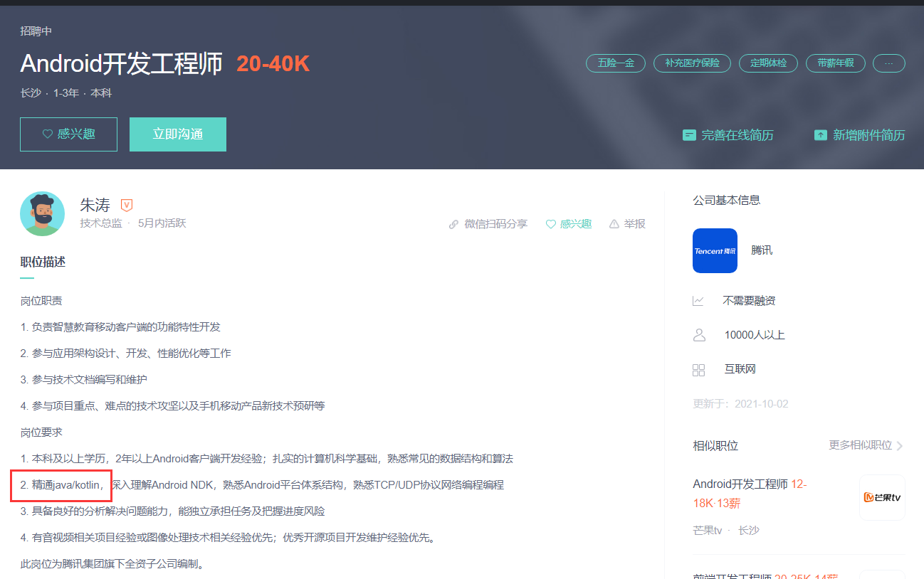Screen dimensions: 924x579
Task: Click the warning triangle icon beside 举报
Action: pos(614,224)
